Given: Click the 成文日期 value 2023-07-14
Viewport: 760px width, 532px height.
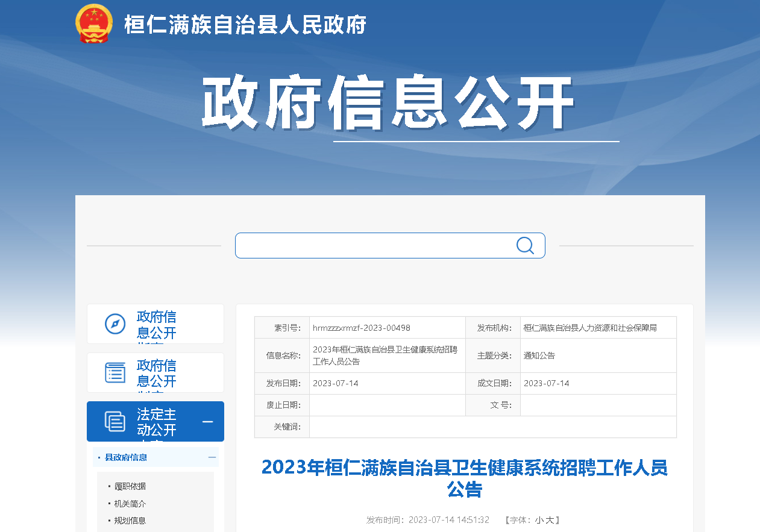Looking at the screenshot, I should (x=547, y=383).
